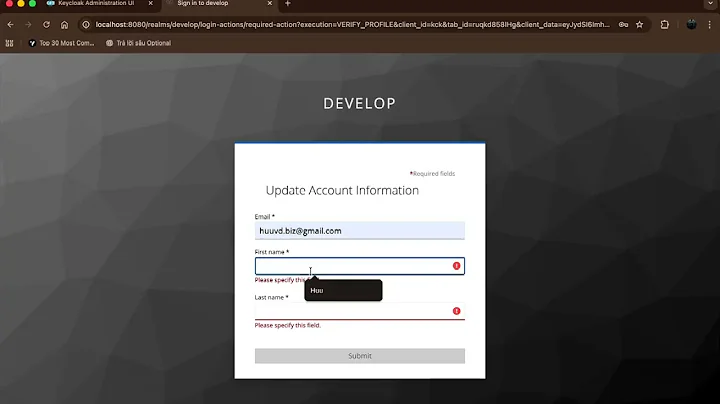Select the Huu autofill suggestion
The width and height of the screenshot is (720, 404).
coord(343,291)
